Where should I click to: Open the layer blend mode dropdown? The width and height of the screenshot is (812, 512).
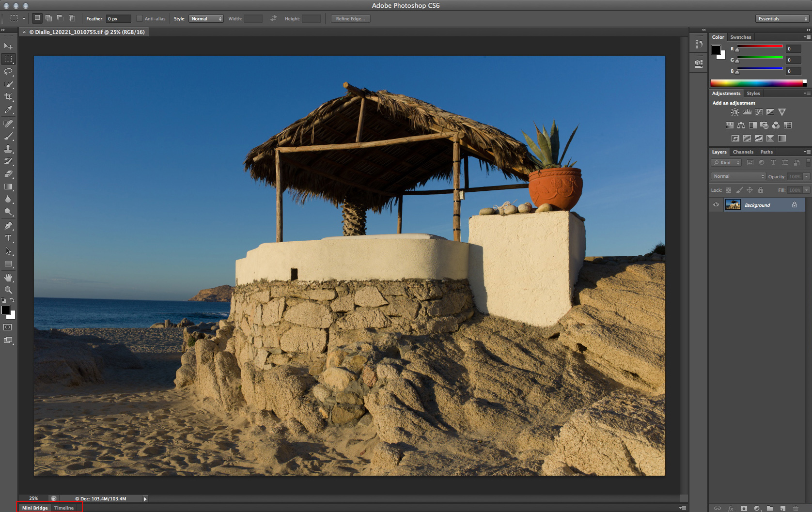click(738, 176)
